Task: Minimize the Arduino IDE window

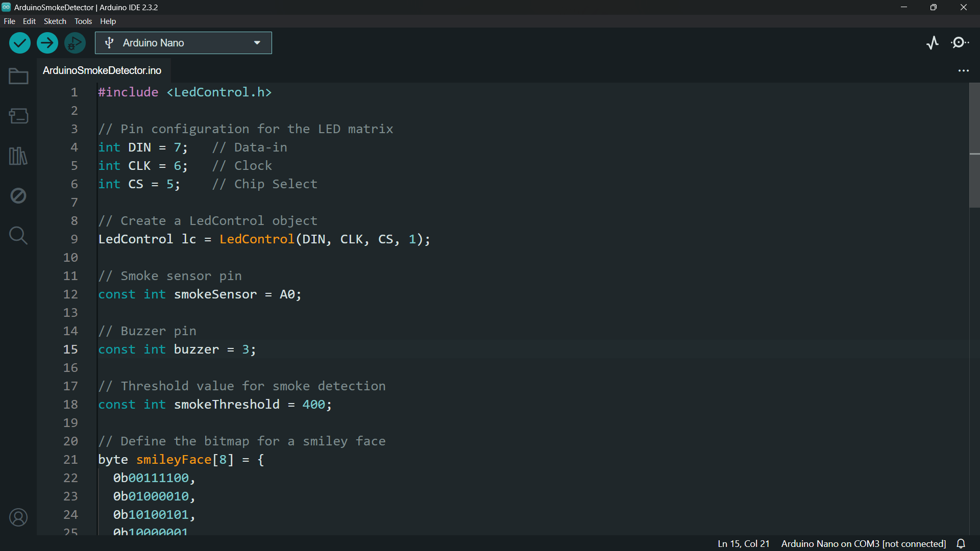Action: (904, 7)
